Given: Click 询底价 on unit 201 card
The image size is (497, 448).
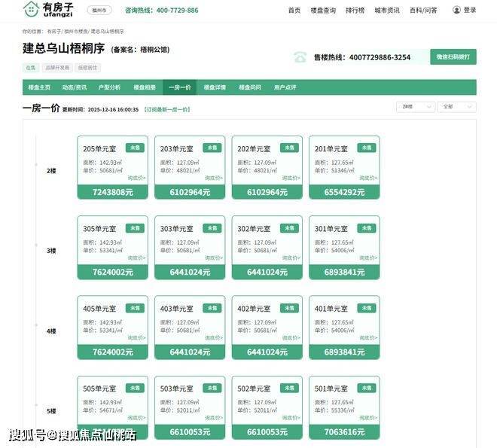Looking at the screenshot, I should 368,178.
